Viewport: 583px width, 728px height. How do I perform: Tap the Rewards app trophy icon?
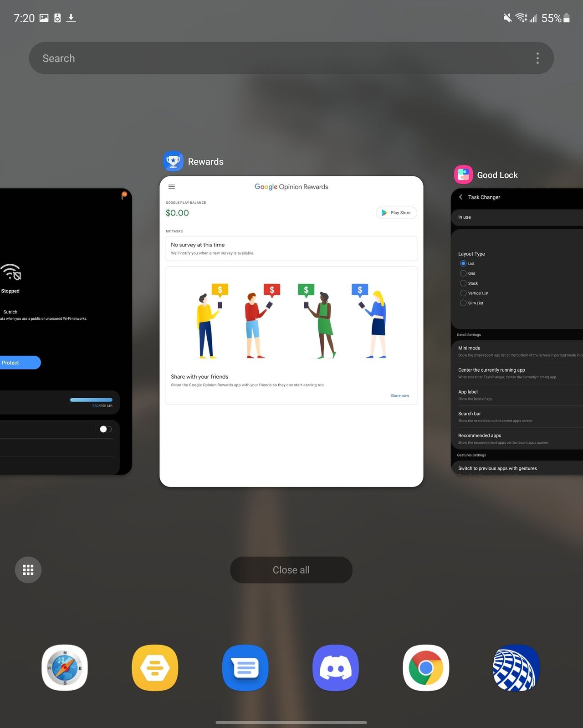173,161
